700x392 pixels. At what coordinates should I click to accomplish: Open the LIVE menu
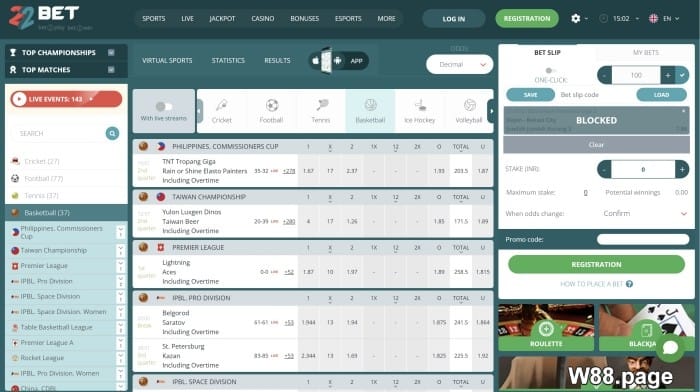pos(188,19)
